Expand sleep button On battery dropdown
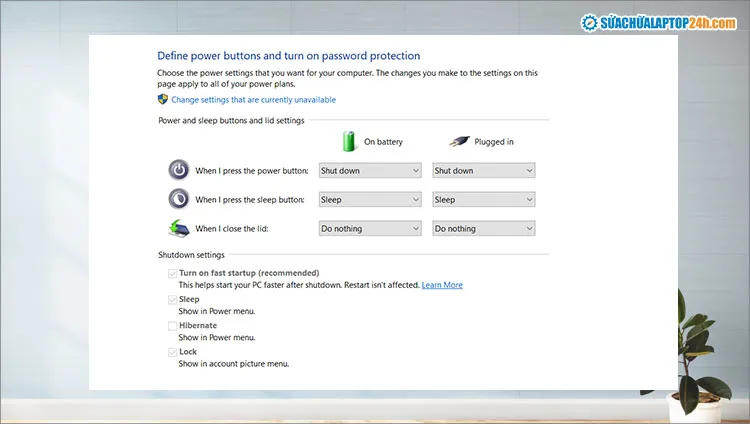Image resolution: width=750 pixels, height=424 pixels. coord(370,200)
